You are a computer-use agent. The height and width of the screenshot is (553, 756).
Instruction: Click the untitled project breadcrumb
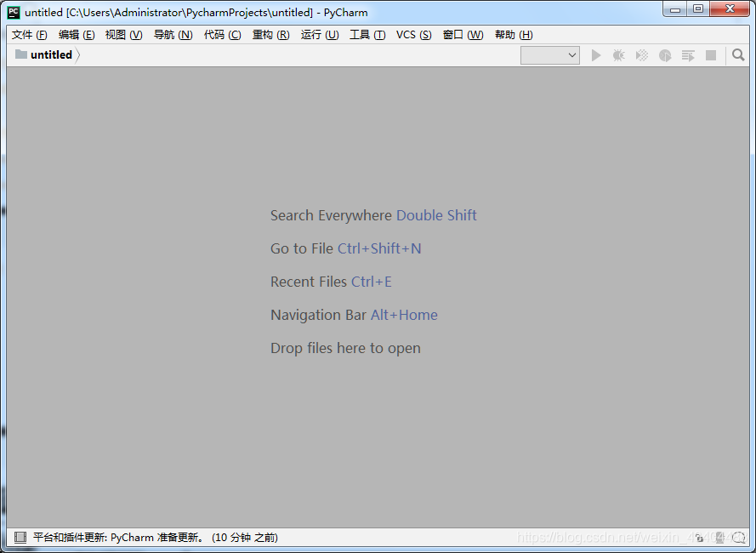pyautogui.click(x=44, y=55)
